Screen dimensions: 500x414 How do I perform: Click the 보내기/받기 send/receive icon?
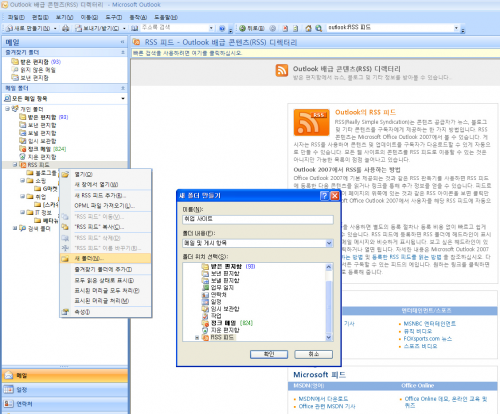[78, 28]
